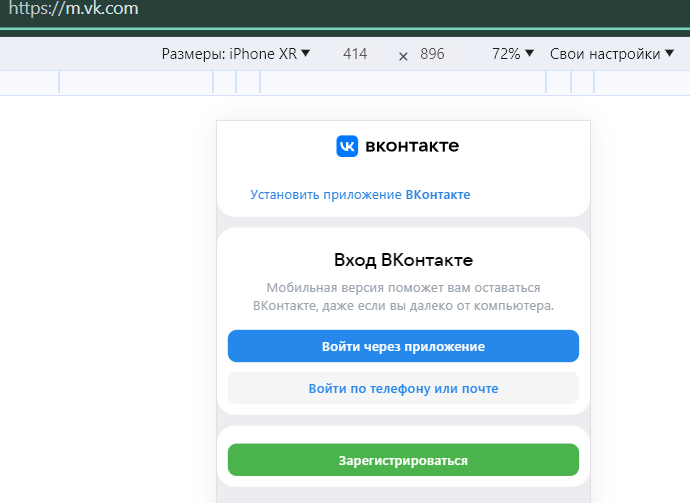
Task: Click the Вход ВКонтакте heading
Action: (403, 260)
